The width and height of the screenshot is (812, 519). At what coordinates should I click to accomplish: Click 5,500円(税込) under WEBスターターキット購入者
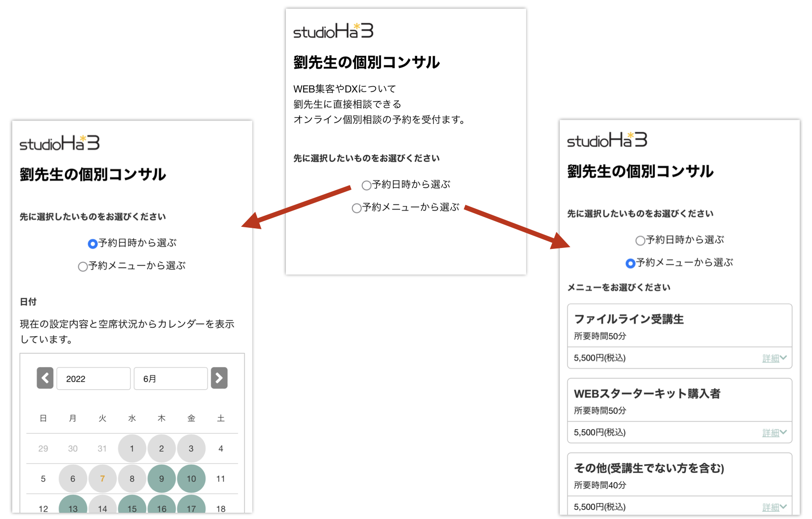click(600, 432)
